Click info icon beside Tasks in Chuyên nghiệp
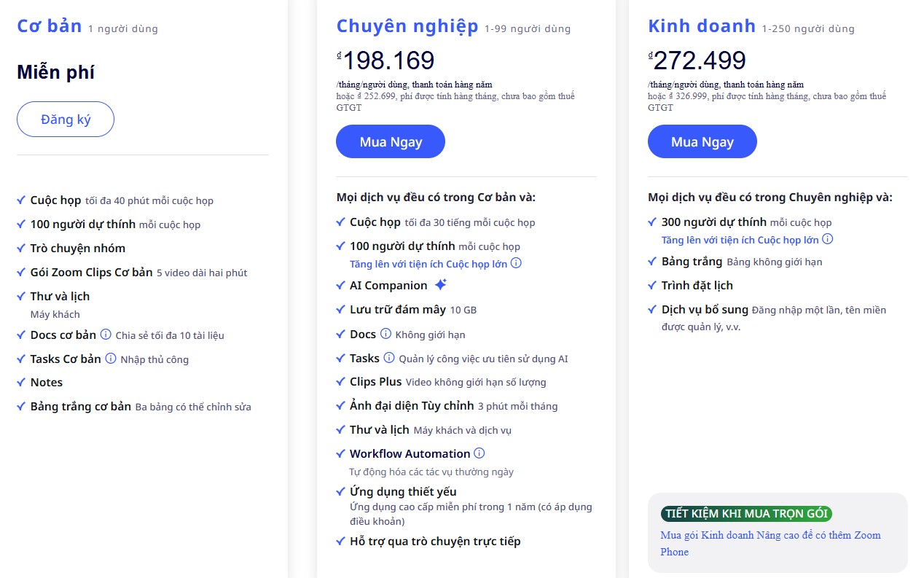This screenshot has width=924, height=578. (389, 358)
